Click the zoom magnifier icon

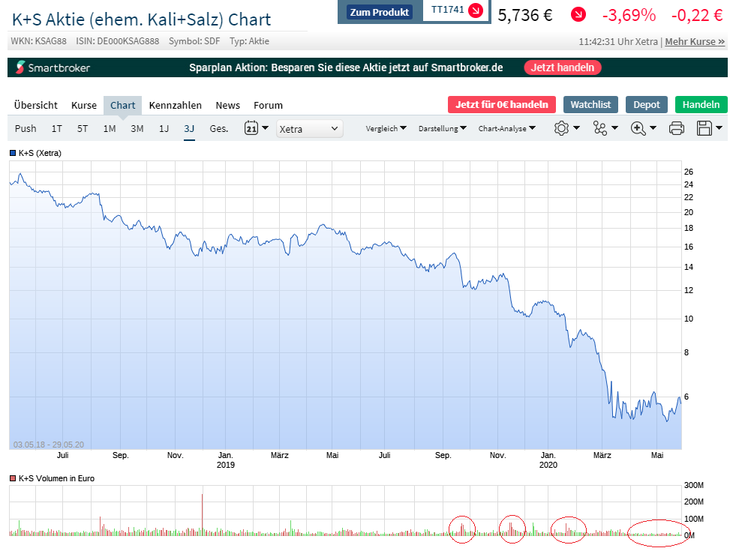[x=638, y=129]
